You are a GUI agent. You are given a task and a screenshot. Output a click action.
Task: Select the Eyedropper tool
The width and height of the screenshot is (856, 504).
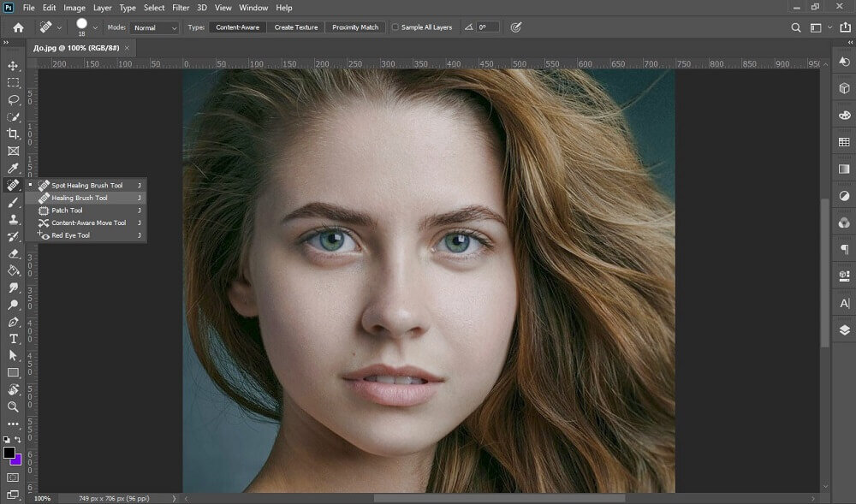coord(13,169)
